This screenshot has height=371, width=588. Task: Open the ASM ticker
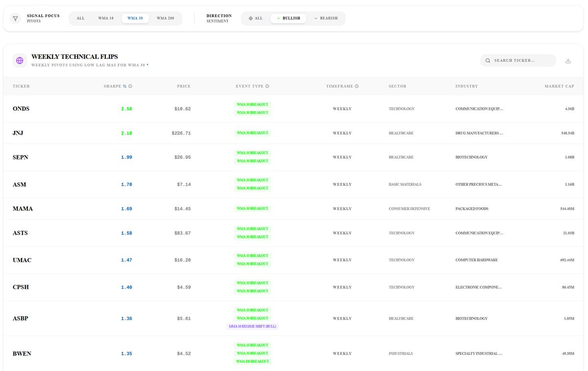20,185
